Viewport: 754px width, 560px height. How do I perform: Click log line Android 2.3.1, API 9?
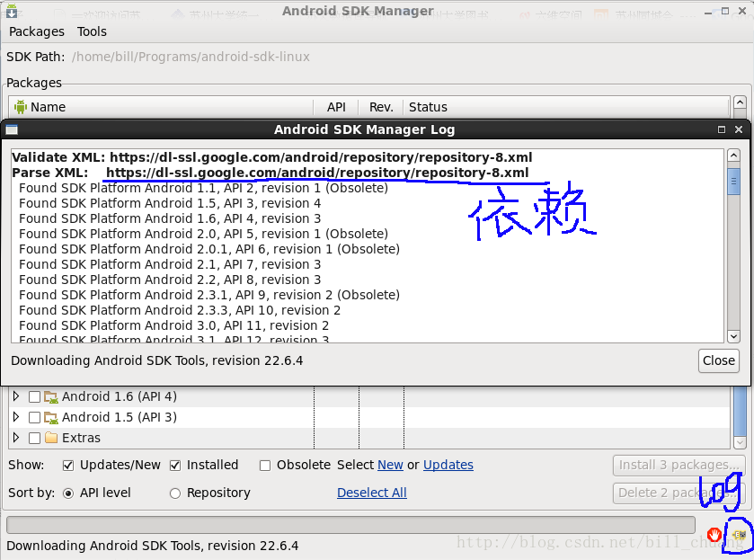209,295
